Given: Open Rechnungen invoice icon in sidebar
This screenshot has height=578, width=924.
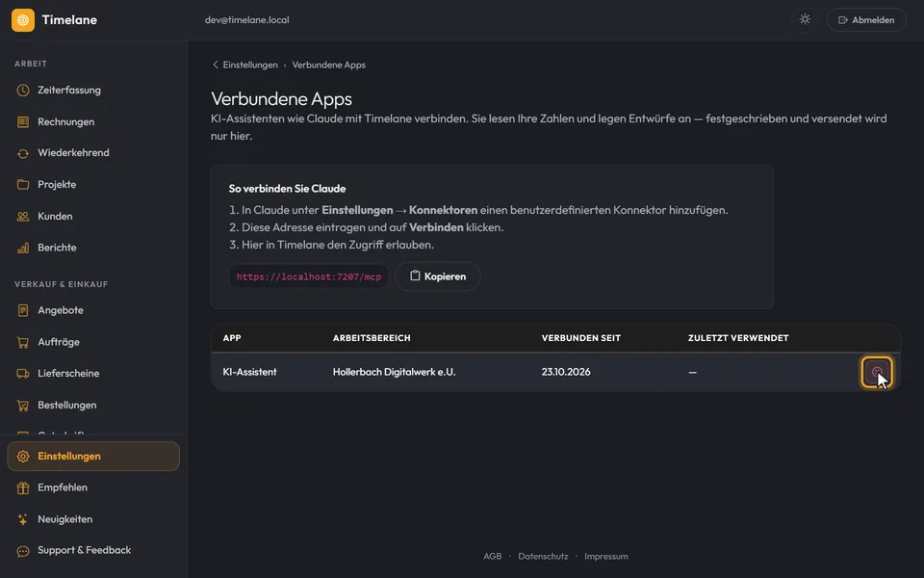Looking at the screenshot, I should click(x=23, y=122).
